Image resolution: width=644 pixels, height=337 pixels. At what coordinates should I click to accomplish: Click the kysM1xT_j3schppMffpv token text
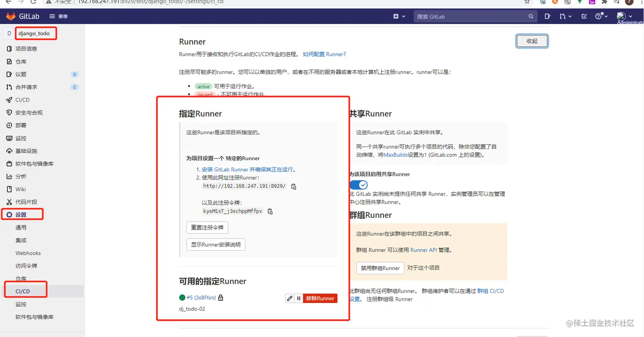(x=233, y=211)
